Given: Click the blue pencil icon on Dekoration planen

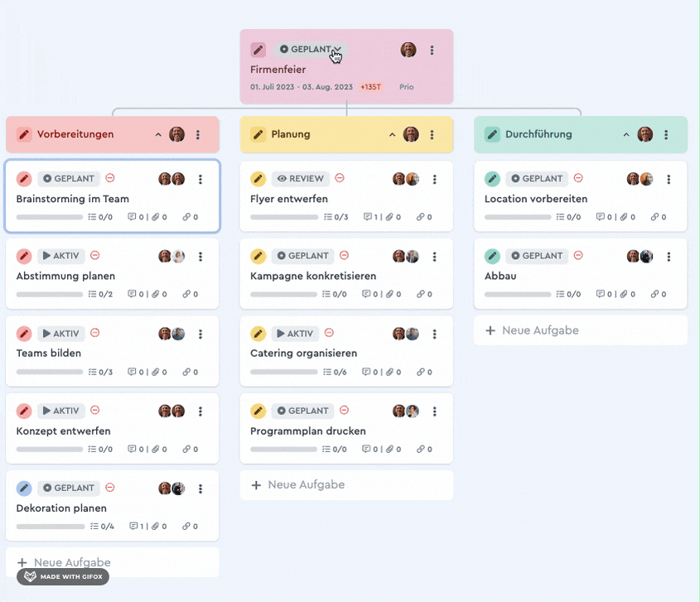Looking at the screenshot, I should coord(24,489).
